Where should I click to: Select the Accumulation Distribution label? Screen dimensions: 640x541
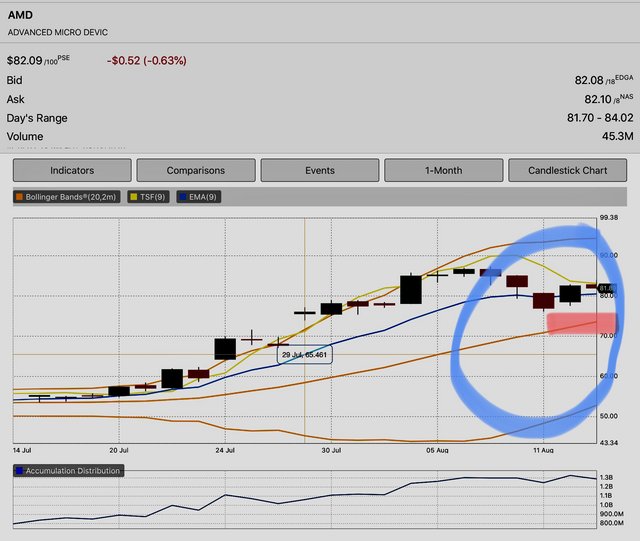click(x=69, y=471)
